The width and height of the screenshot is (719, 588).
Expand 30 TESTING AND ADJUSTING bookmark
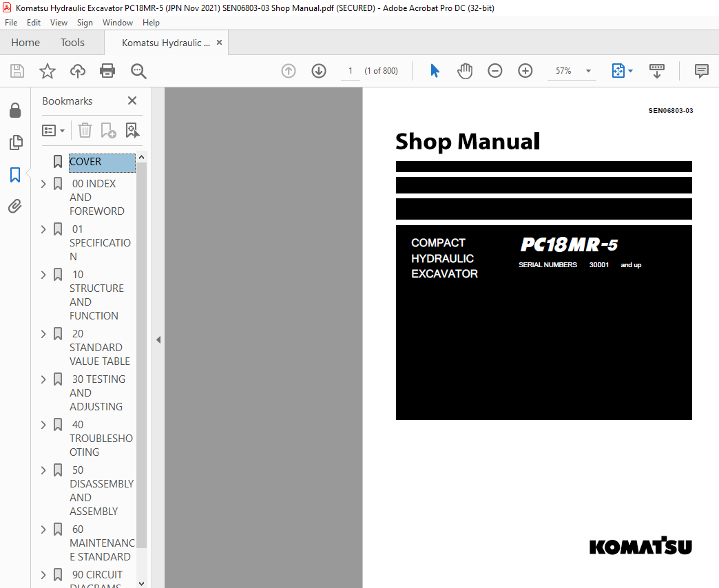pos(43,379)
